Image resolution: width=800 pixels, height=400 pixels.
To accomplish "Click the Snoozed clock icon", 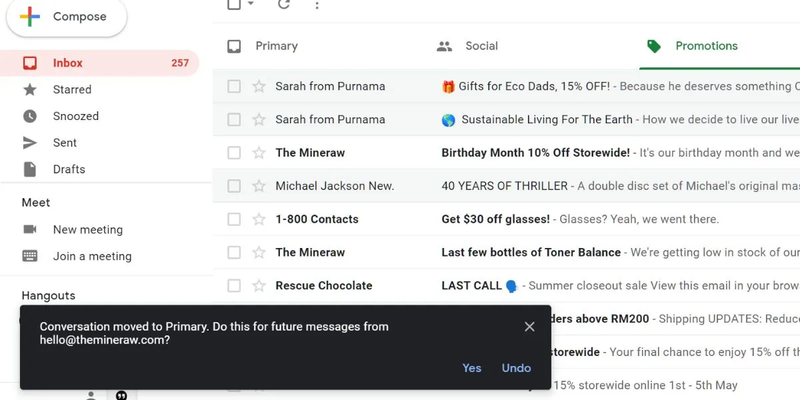I will [30, 116].
